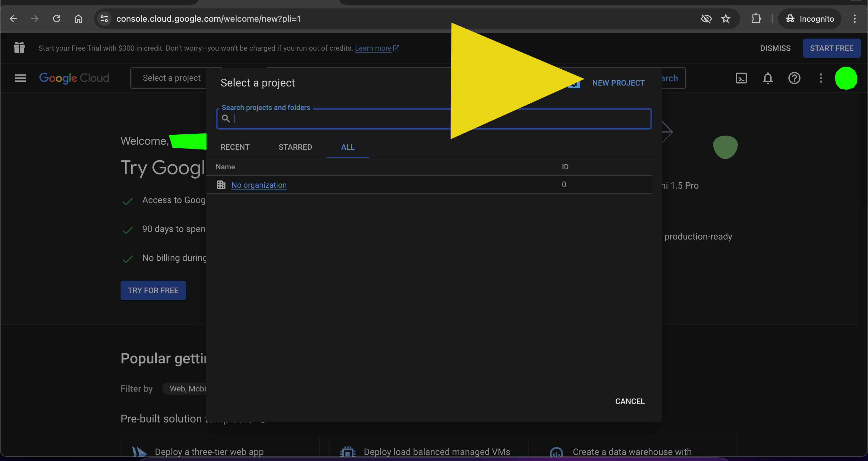
Task: Click the TRY FOR FREE button
Action: pyautogui.click(x=153, y=290)
